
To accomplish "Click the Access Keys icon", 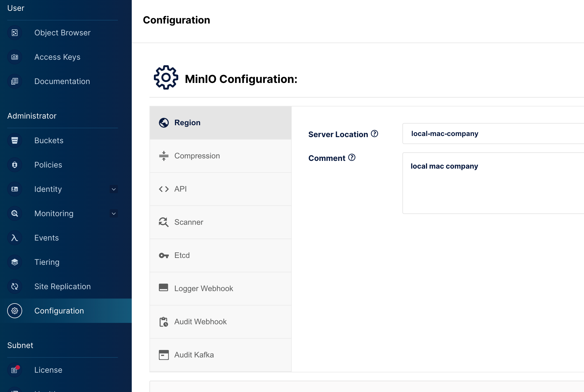I will (x=15, y=57).
